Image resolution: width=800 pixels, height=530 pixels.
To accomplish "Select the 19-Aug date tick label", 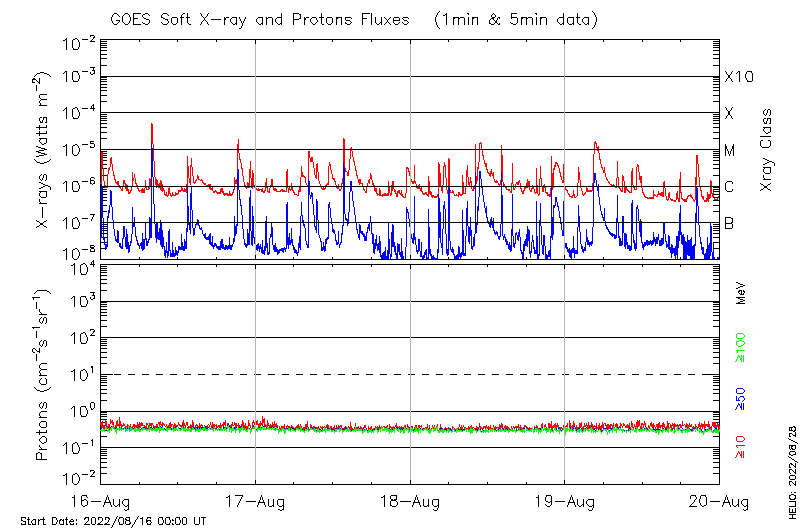I will (565, 501).
